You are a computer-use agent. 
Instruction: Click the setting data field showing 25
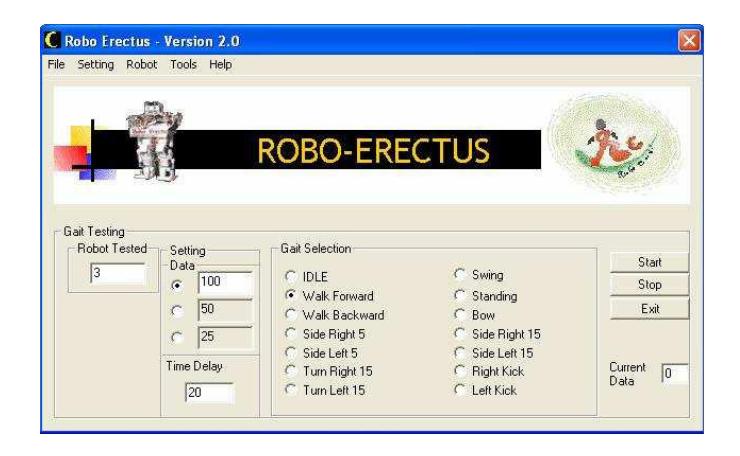click(225, 337)
